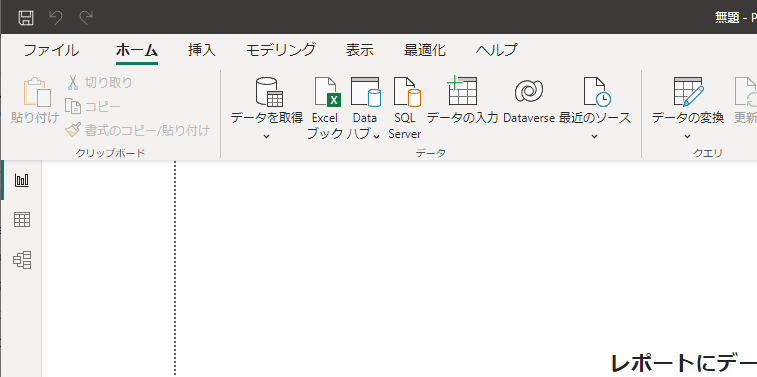The height and width of the screenshot is (377, 757).
Task: Open the データを取得 database icon
Action: click(x=269, y=92)
